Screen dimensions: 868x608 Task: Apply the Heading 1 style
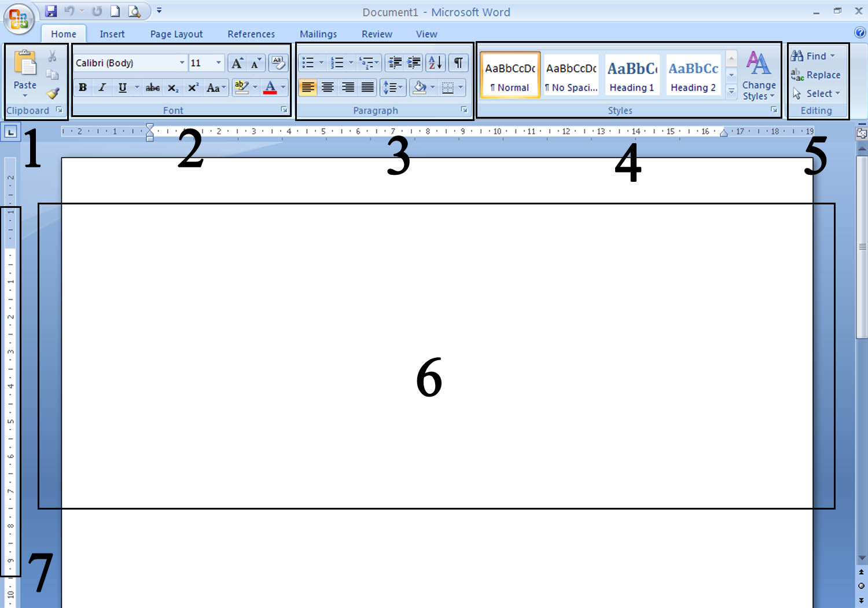(x=632, y=74)
